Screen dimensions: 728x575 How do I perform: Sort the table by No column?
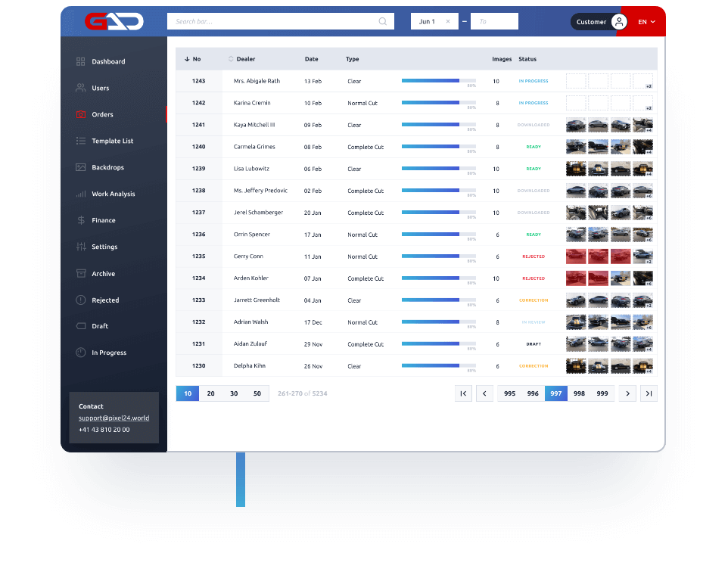[x=192, y=59]
